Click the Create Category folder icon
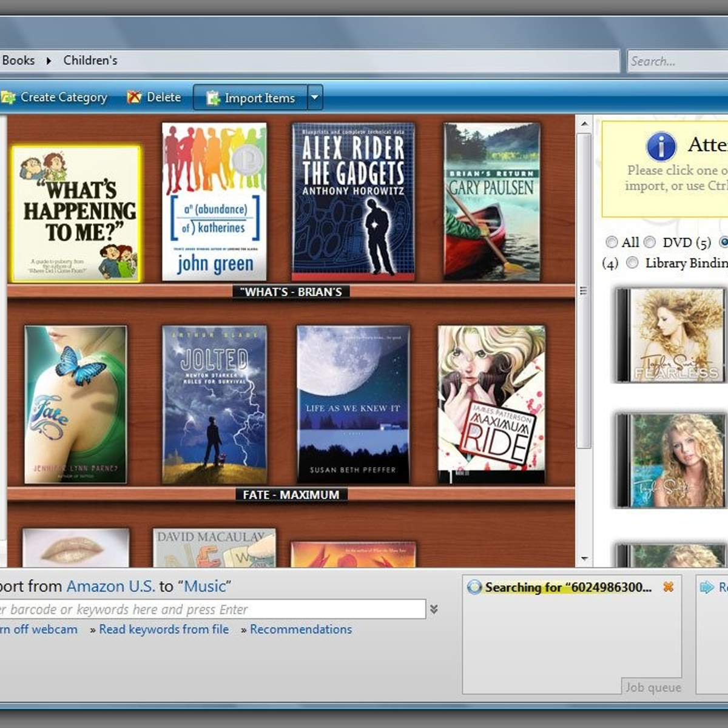 click(x=8, y=97)
